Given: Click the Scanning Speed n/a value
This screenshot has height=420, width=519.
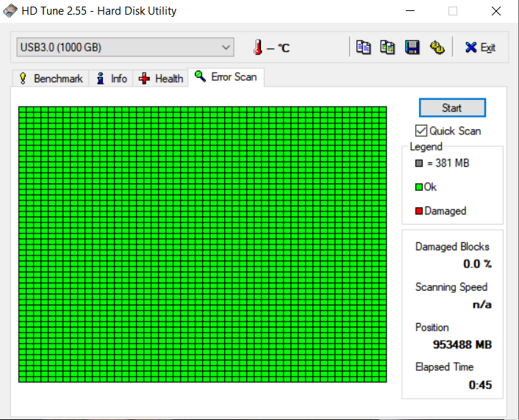Looking at the screenshot, I should [482, 305].
